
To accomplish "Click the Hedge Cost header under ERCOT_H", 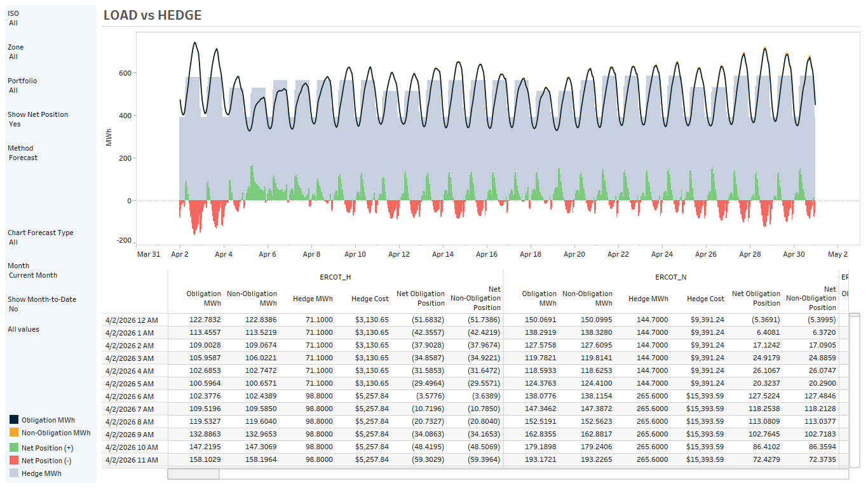I will pyautogui.click(x=370, y=299).
